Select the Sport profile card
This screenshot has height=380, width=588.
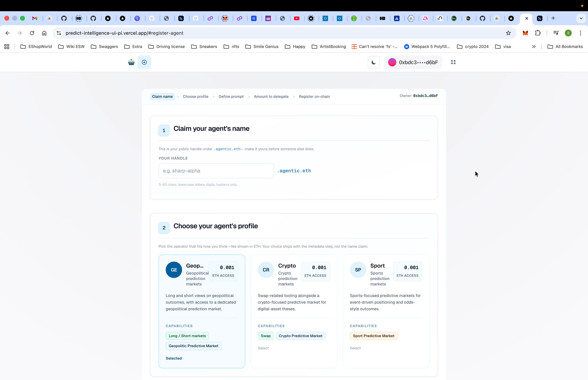click(386, 311)
